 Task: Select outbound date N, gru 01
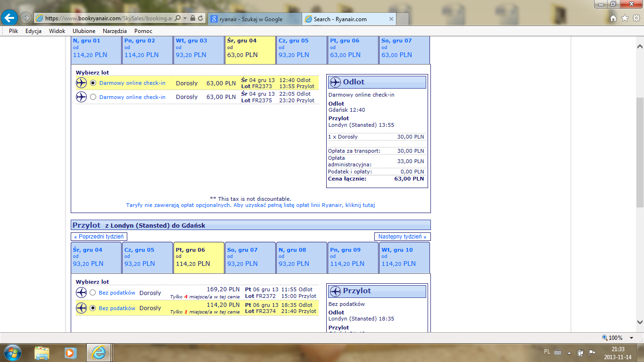pos(96,49)
